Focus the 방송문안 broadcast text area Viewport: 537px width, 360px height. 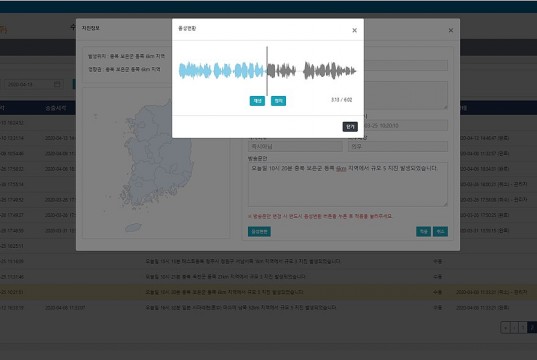point(348,184)
